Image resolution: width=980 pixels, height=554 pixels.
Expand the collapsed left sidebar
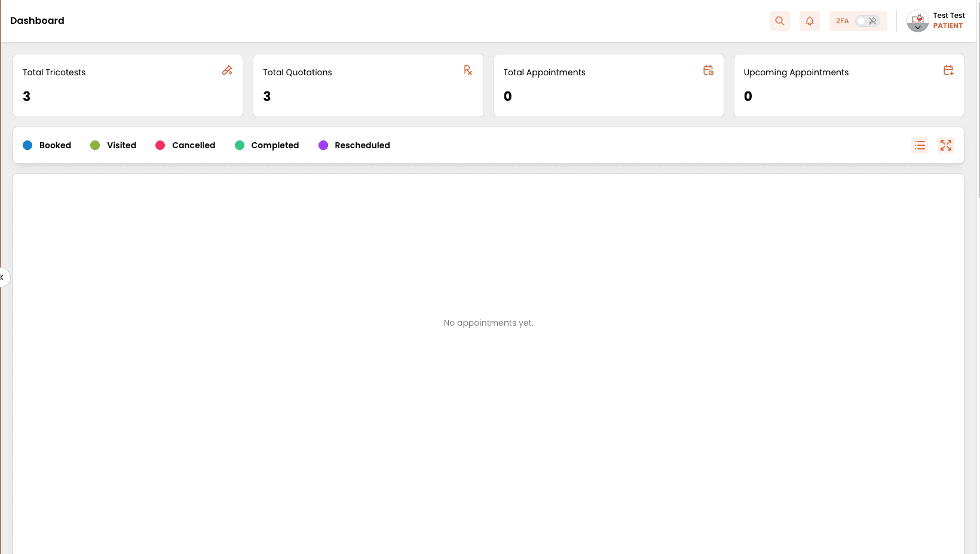pyautogui.click(x=3, y=277)
